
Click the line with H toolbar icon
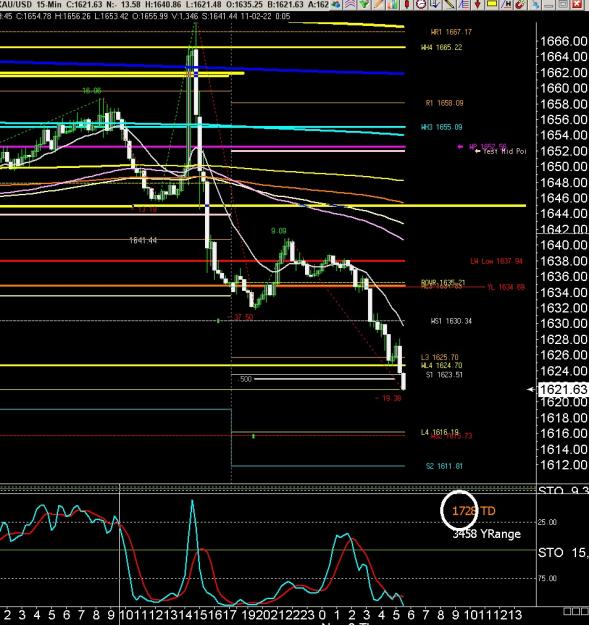(506, 4)
